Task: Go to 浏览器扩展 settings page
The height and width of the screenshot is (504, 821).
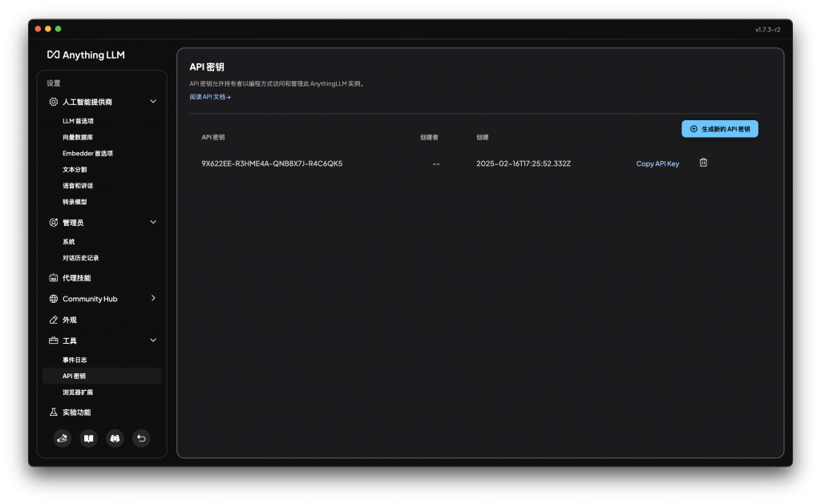Action: [78, 392]
